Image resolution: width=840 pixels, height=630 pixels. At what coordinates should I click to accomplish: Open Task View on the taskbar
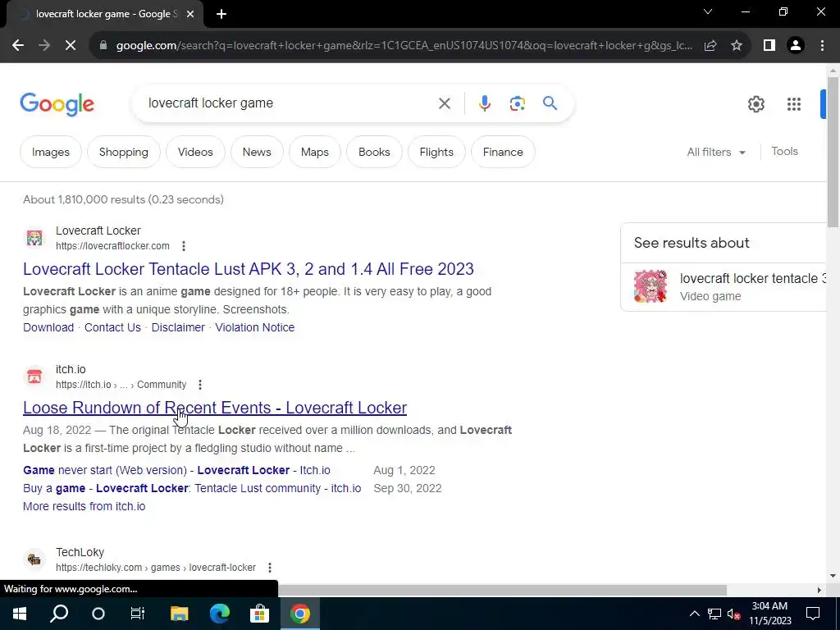[x=138, y=614]
